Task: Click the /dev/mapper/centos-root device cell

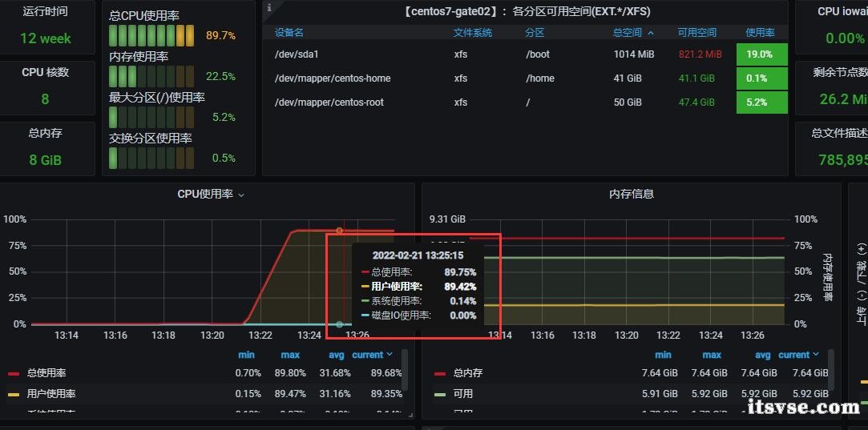Action: pos(329,102)
